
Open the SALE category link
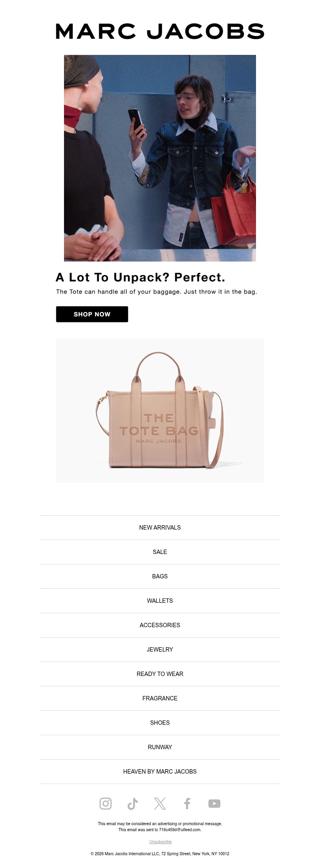[160, 552]
